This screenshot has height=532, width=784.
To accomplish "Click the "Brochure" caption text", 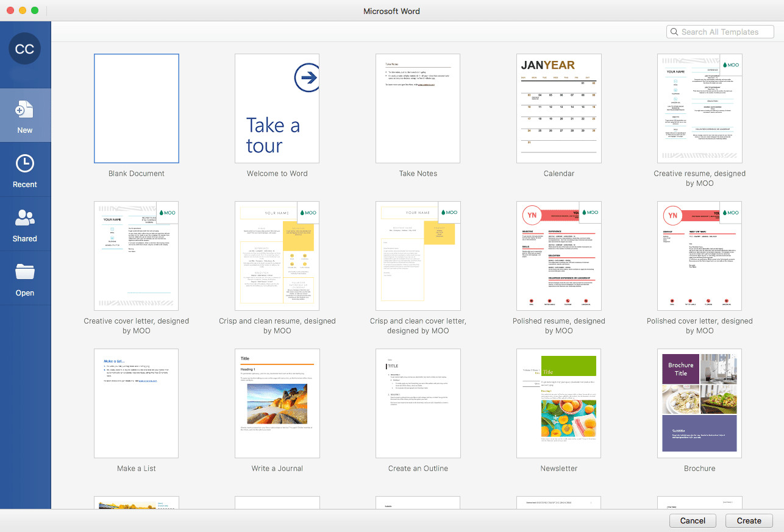I will 700,469.
